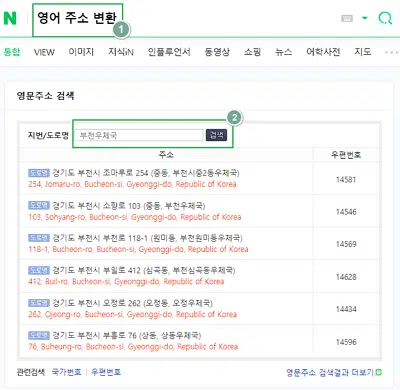The width and height of the screenshot is (400, 390).
Task: Click the 도로명 badge for 소향로 103
Action: coord(39,205)
